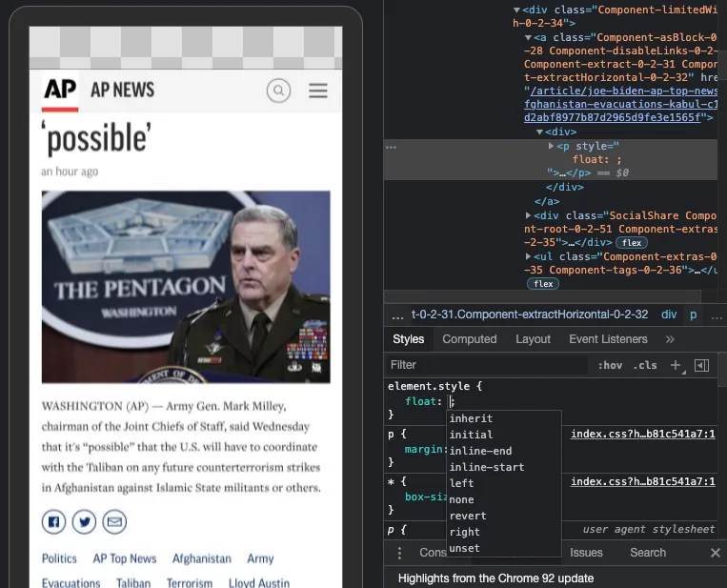727x588 pixels.
Task: Open the Issues drawer tab
Action: tap(586, 553)
